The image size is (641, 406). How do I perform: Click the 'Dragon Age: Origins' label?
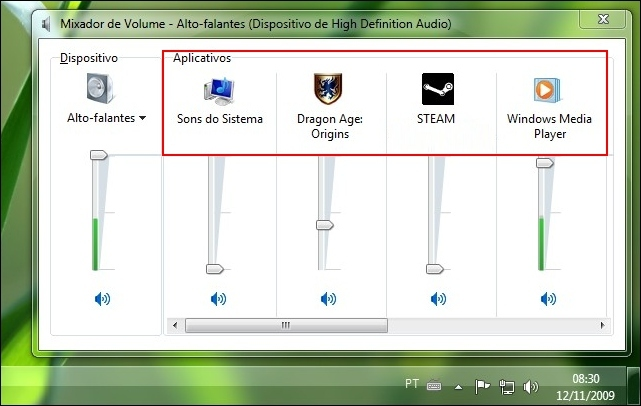pos(330,126)
